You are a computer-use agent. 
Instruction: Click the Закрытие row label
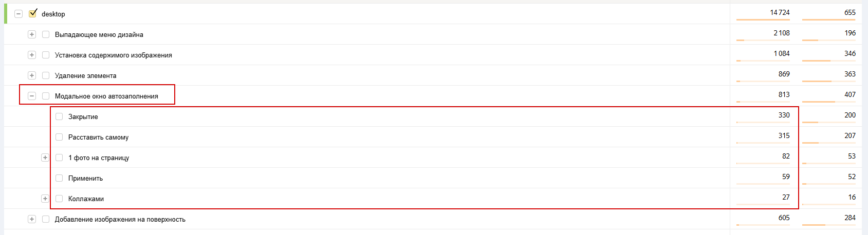point(83,117)
